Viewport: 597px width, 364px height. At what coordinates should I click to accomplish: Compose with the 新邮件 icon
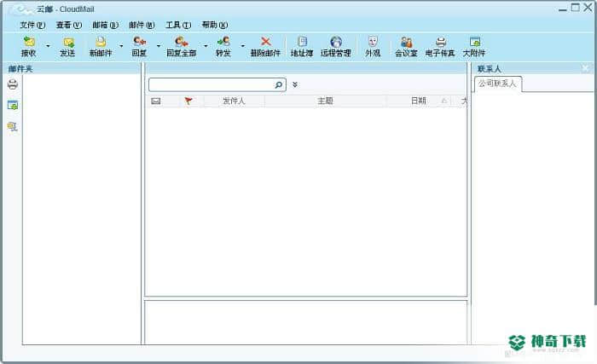coord(101,42)
